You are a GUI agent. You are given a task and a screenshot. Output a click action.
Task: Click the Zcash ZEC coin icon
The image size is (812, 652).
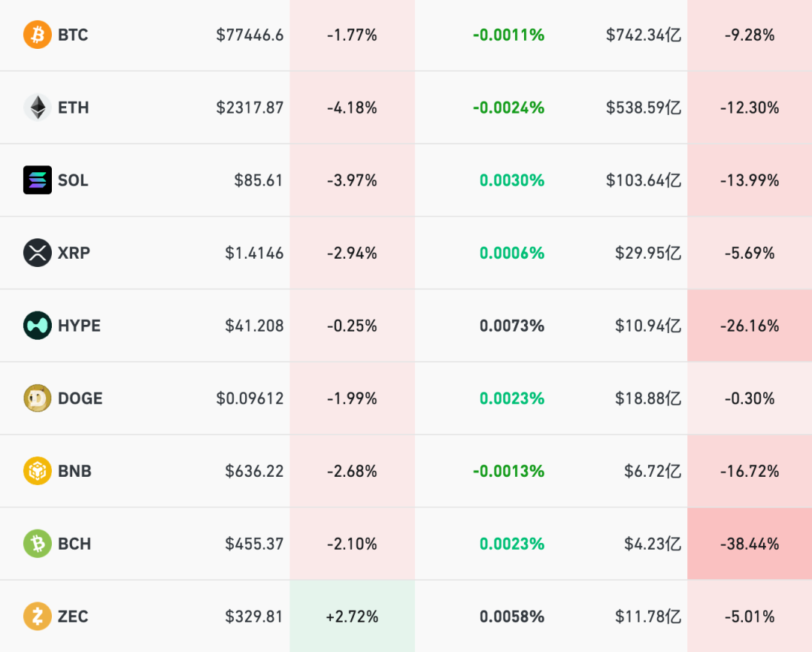(x=38, y=617)
